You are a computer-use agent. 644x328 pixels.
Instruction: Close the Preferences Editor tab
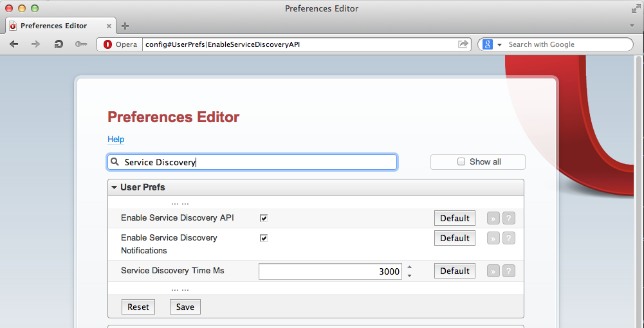coord(109,26)
